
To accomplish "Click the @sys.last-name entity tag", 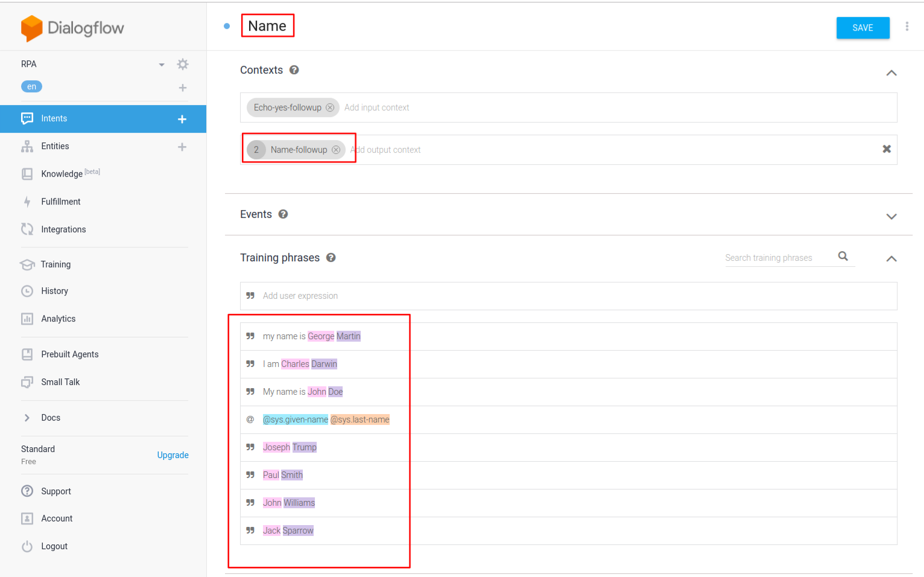I will tap(360, 419).
